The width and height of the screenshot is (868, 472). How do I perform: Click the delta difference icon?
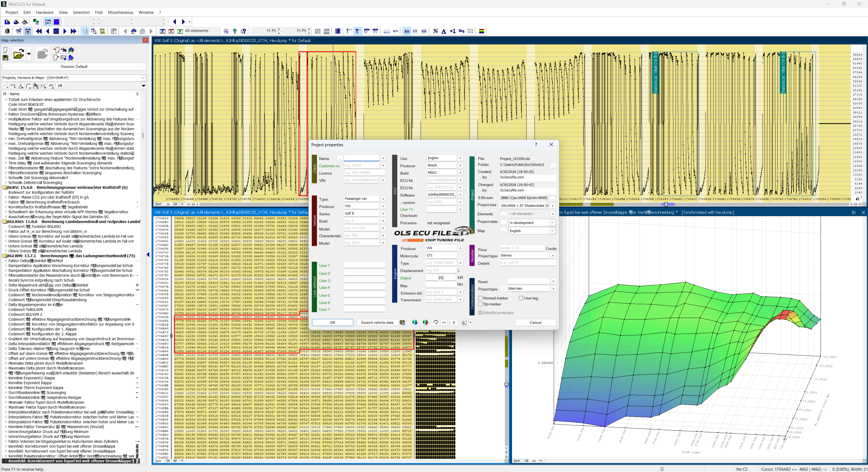click(444, 31)
